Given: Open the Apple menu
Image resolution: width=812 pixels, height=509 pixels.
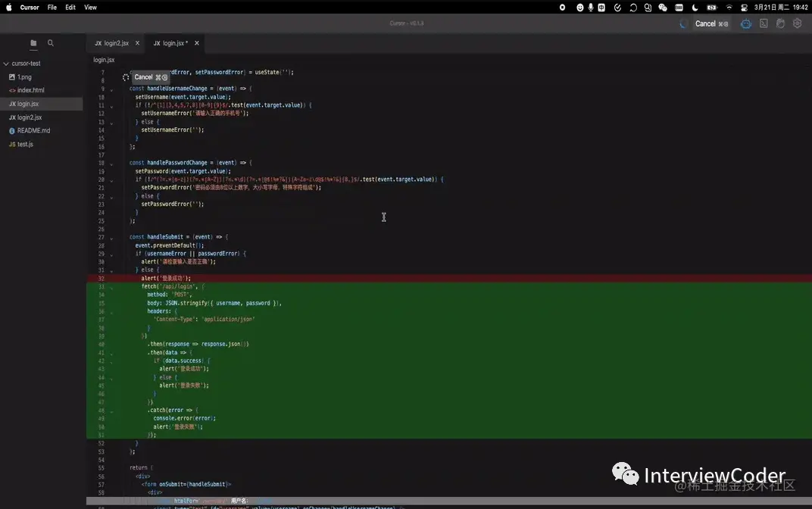Looking at the screenshot, I should click(x=9, y=8).
